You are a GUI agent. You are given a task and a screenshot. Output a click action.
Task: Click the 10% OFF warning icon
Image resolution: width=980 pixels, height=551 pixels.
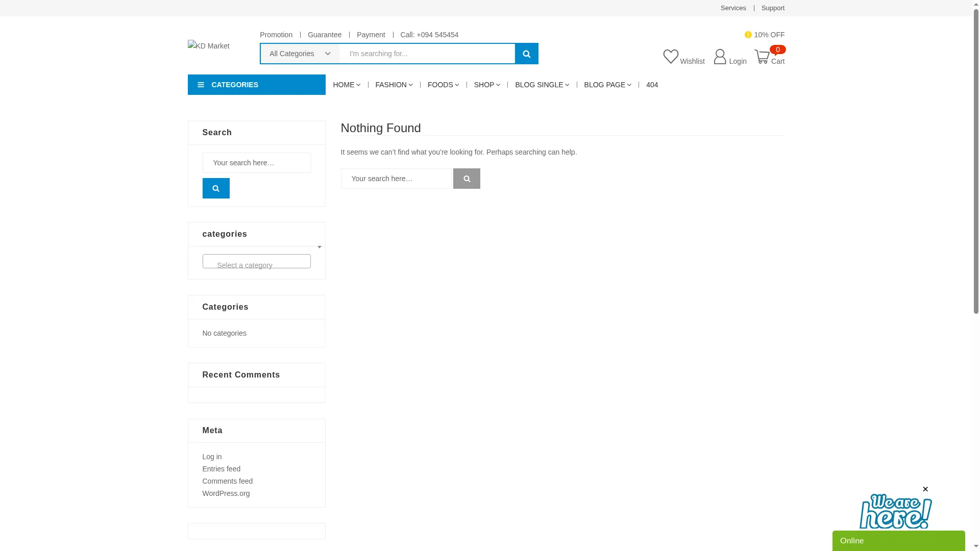748,35
